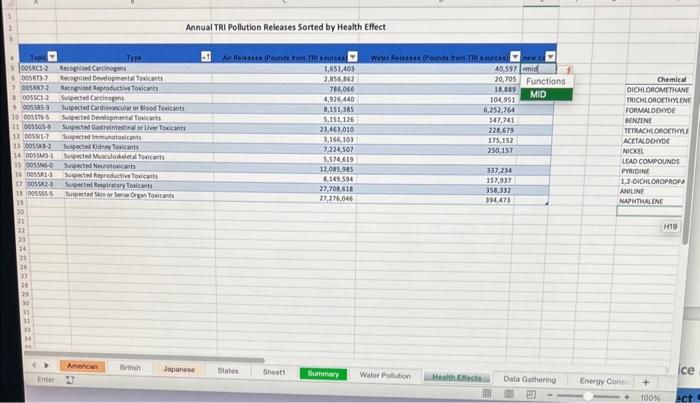Select cell 'NICKEL'

click(x=633, y=151)
